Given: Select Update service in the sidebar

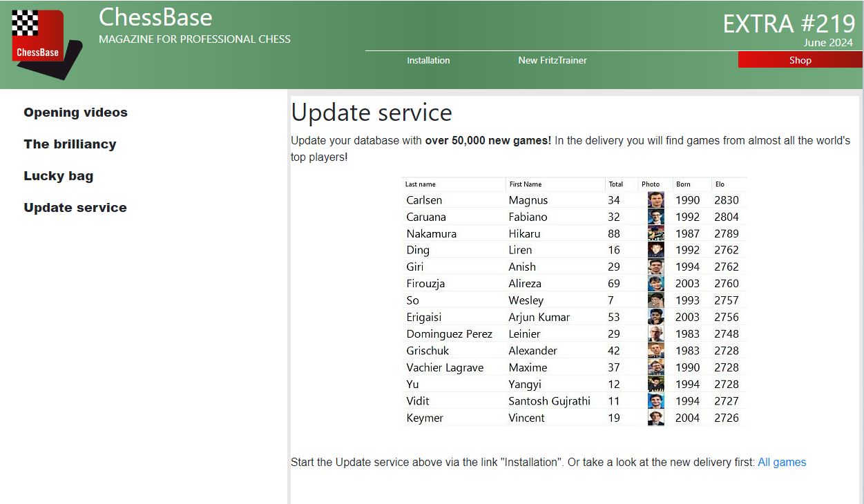Looking at the screenshot, I should (75, 208).
